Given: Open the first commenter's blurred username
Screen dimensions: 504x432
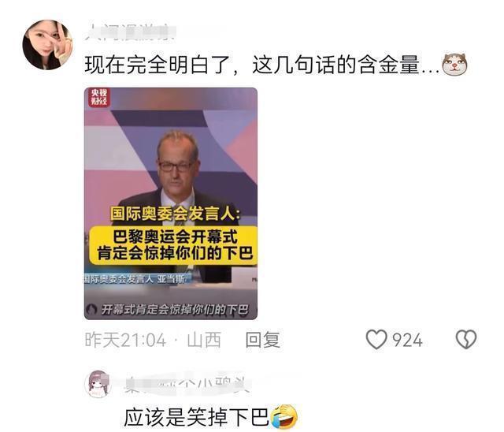Looking at the screenshot, I should (x=130, y=32).
